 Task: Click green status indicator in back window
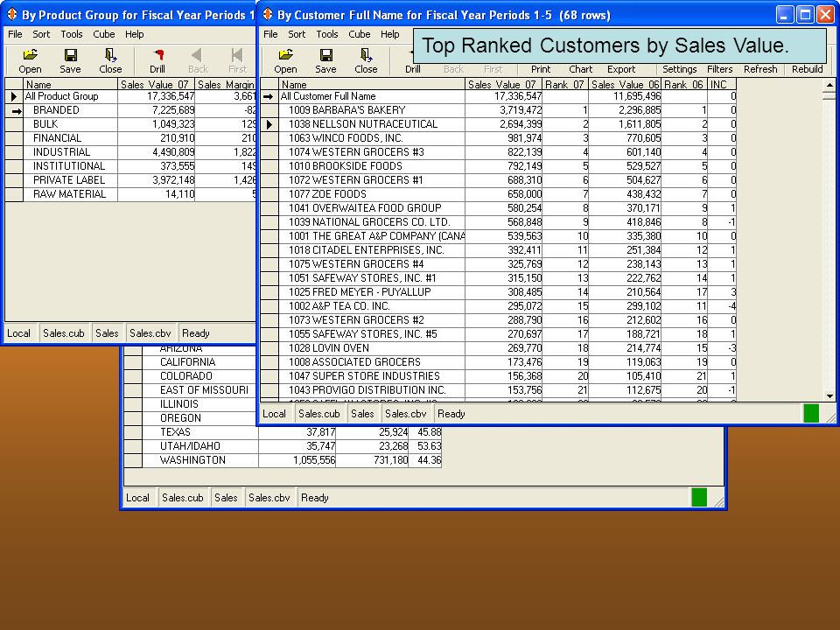tap(699, 498)
